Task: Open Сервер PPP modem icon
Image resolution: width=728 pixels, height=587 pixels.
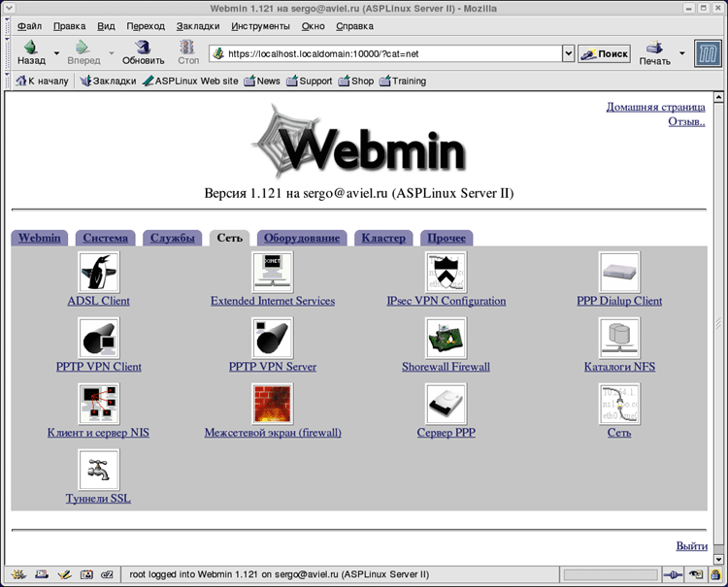Action: [446, 404]
